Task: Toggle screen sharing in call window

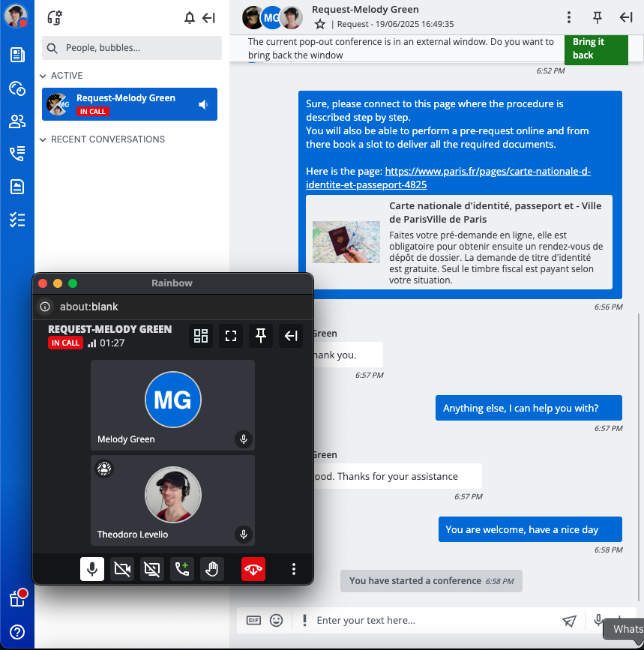Action: pyautogui.click(x=152, y=570)
